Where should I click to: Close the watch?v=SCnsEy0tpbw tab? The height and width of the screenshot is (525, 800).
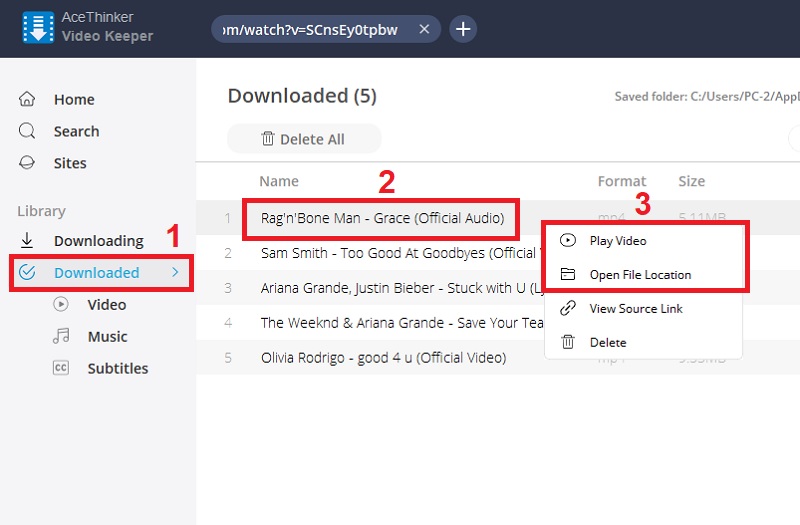pos(424,29)
